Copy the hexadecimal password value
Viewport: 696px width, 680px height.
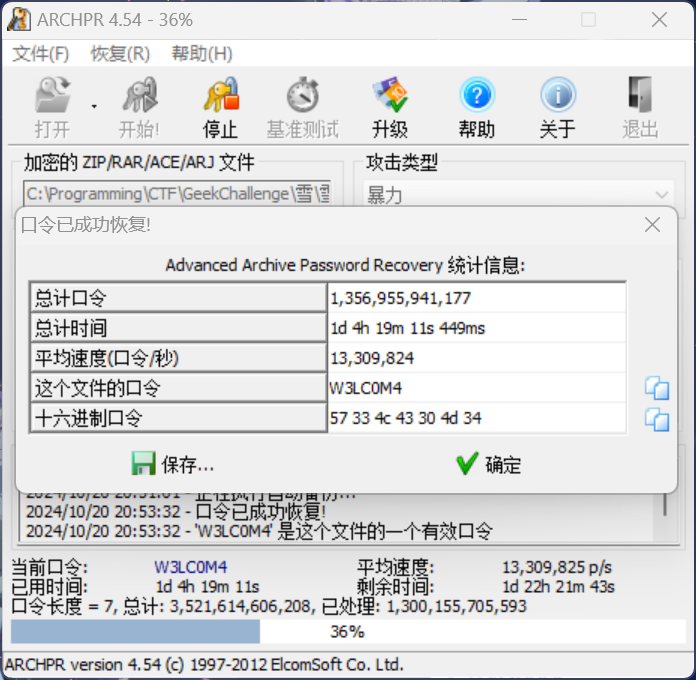(x=657, y=419)
